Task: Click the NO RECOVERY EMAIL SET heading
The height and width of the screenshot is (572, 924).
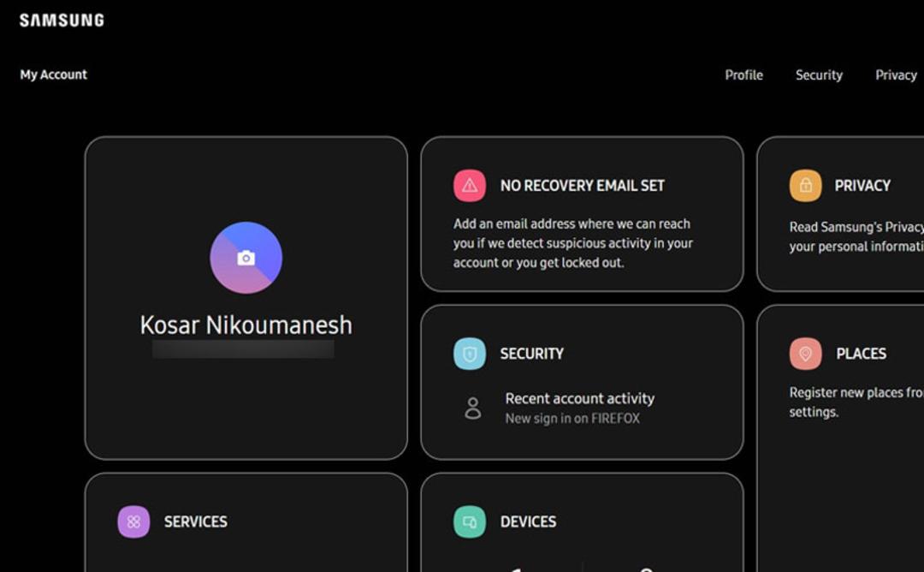Action: pyautogui.click(x=583, y=186)
